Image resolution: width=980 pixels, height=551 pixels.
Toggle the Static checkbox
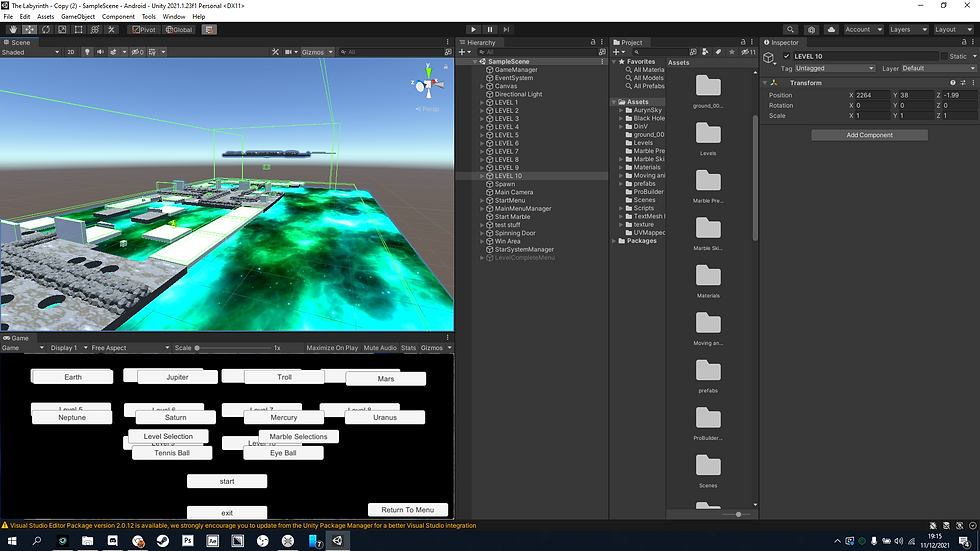(944, 56)
